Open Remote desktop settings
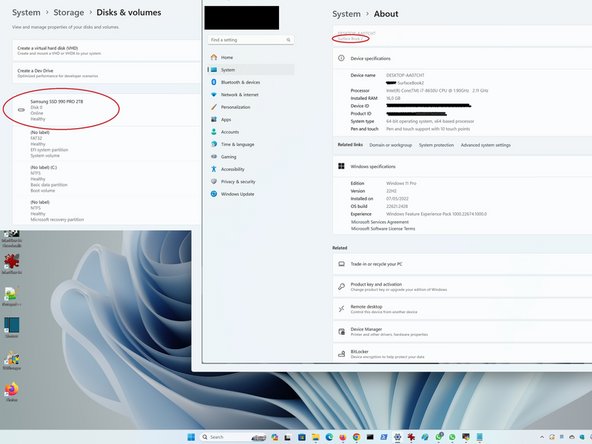 click(x=462, y=309)
